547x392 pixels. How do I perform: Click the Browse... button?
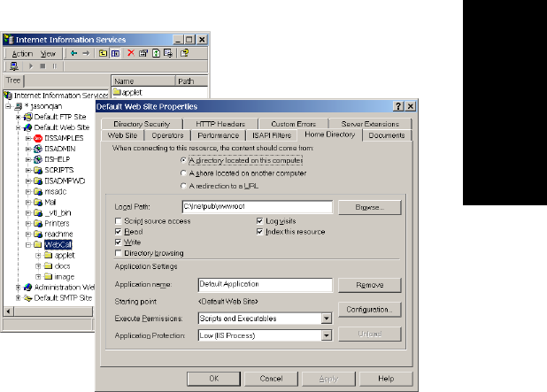[370, 208]
